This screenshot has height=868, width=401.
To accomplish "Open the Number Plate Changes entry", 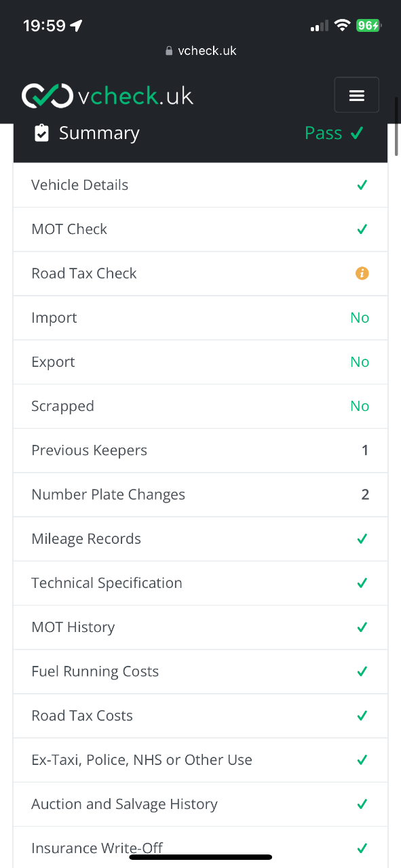I will point(200,494).
